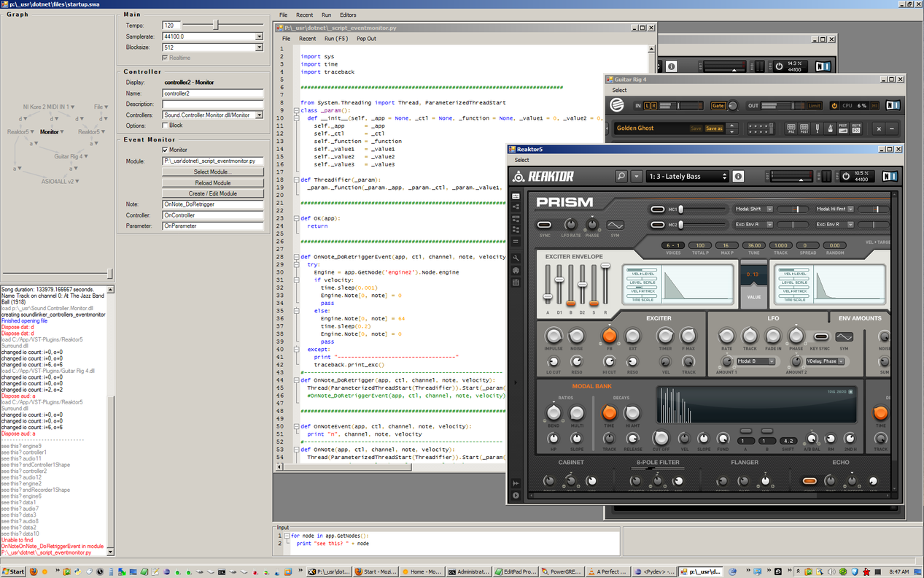The height and width of the screenshot is (578, 924).
Task: Click Create / Edit Module button
Action: 213,193
